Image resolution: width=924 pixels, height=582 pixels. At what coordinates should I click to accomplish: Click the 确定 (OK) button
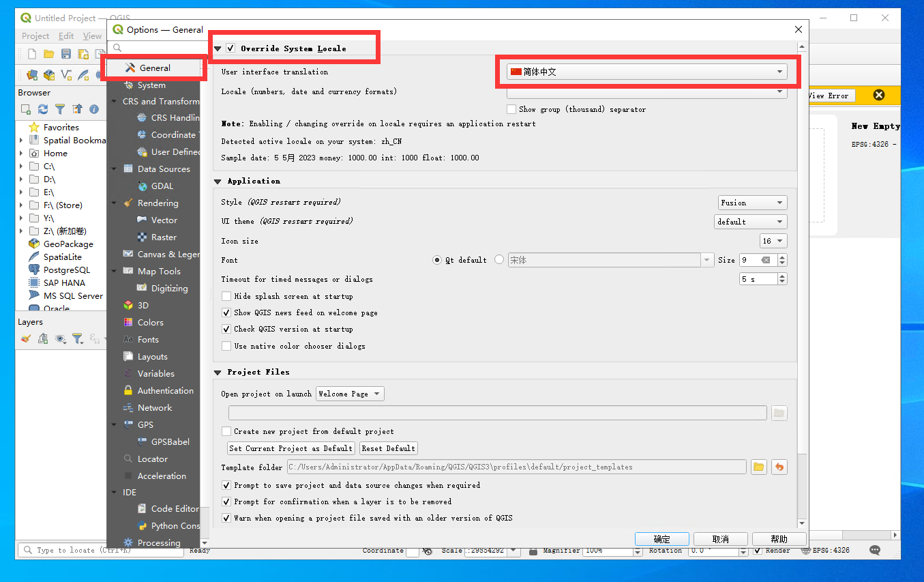[661, 539]
